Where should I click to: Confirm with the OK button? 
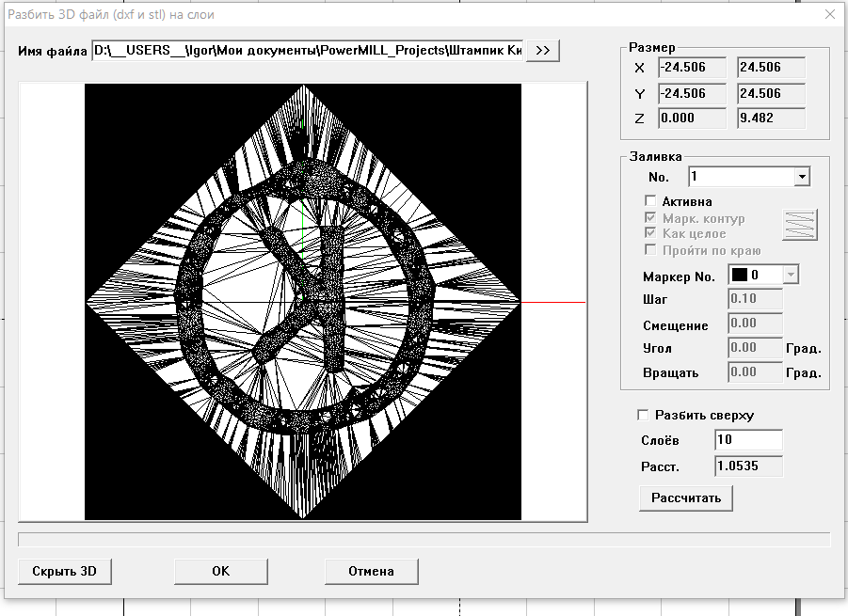point(220,571)
